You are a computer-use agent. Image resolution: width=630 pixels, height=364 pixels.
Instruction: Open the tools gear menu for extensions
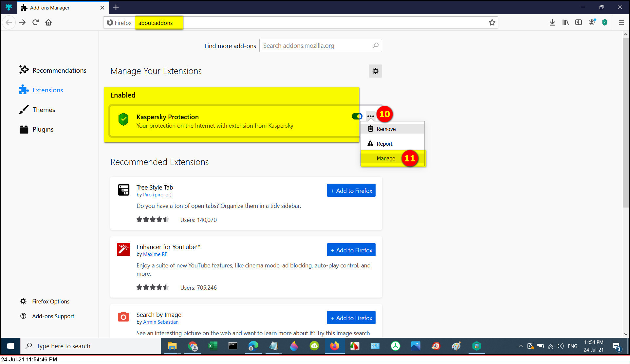pos(376,71)
